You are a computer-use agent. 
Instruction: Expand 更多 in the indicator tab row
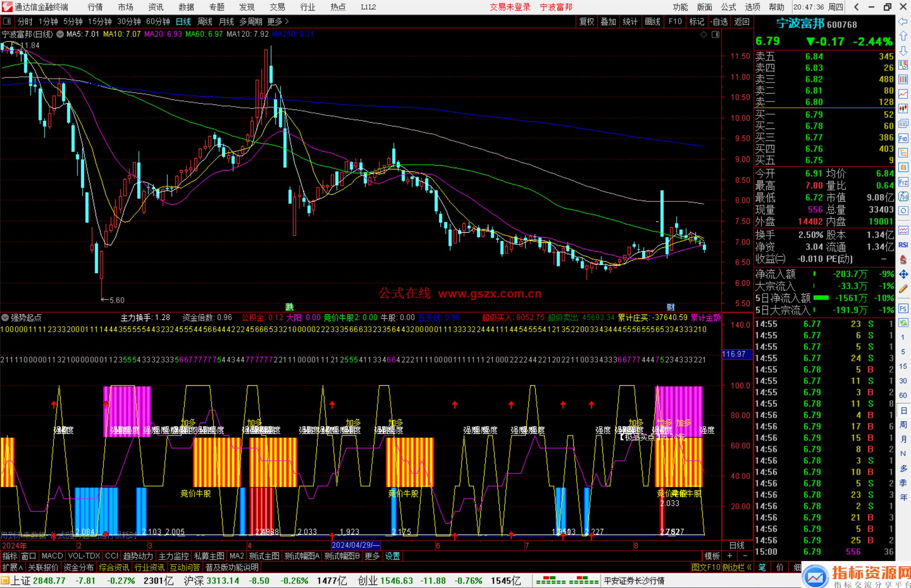[x=372, y=556]
